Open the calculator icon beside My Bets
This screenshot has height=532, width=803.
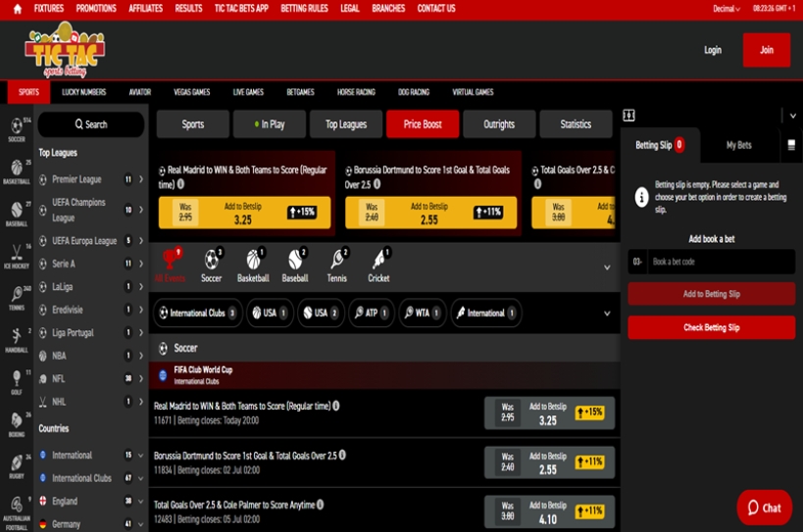(791, 145)
